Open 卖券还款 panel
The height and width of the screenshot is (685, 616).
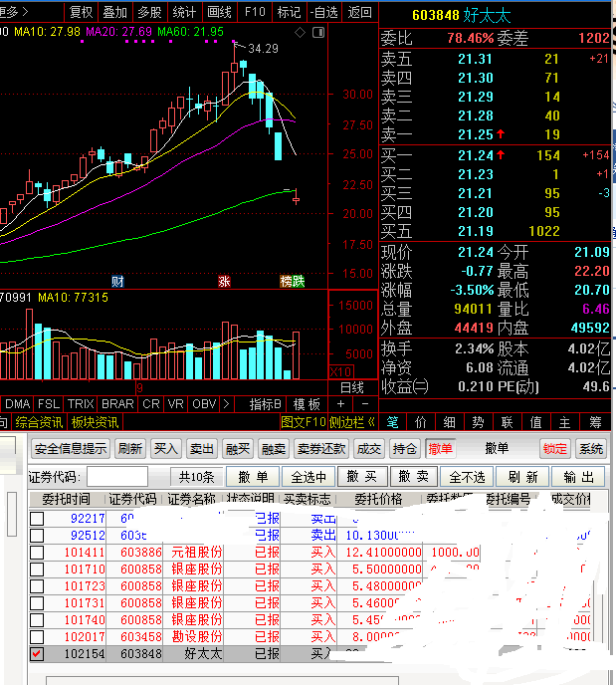point(321,449)
